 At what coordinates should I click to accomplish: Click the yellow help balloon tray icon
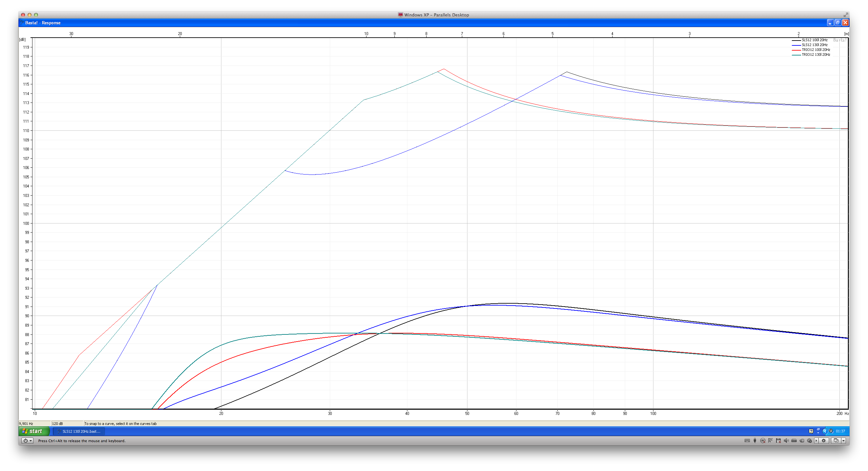click(811, 431)
